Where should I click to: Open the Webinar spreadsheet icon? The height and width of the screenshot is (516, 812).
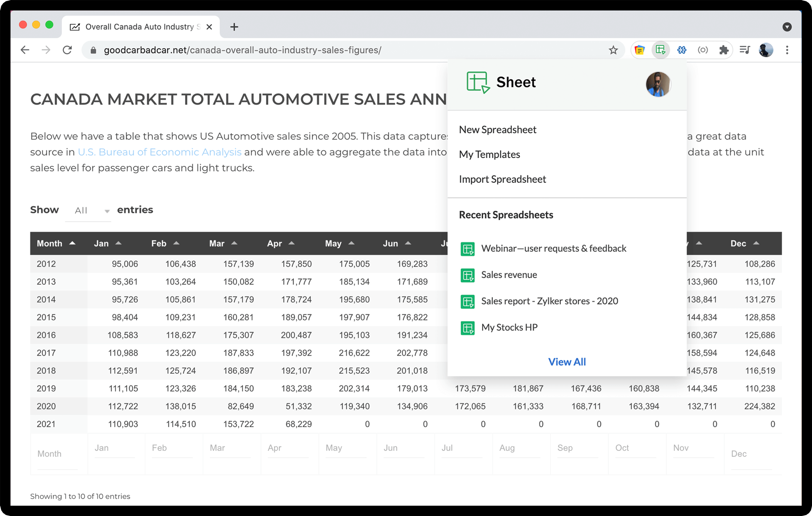pos(468,249)
